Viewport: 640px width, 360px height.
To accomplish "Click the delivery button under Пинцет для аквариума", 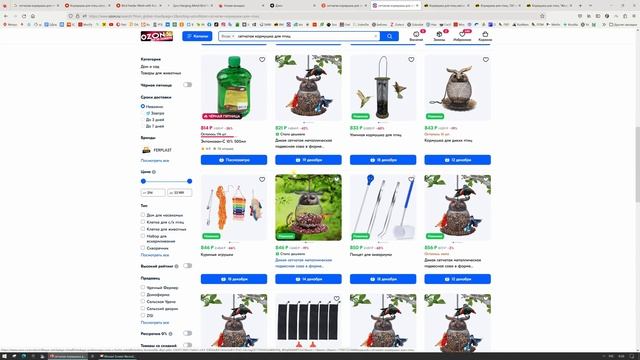I will 383,279.
